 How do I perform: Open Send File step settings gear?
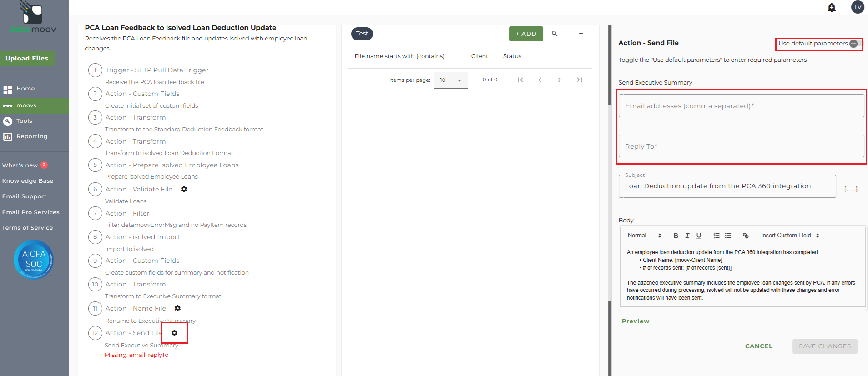[174, 333]
